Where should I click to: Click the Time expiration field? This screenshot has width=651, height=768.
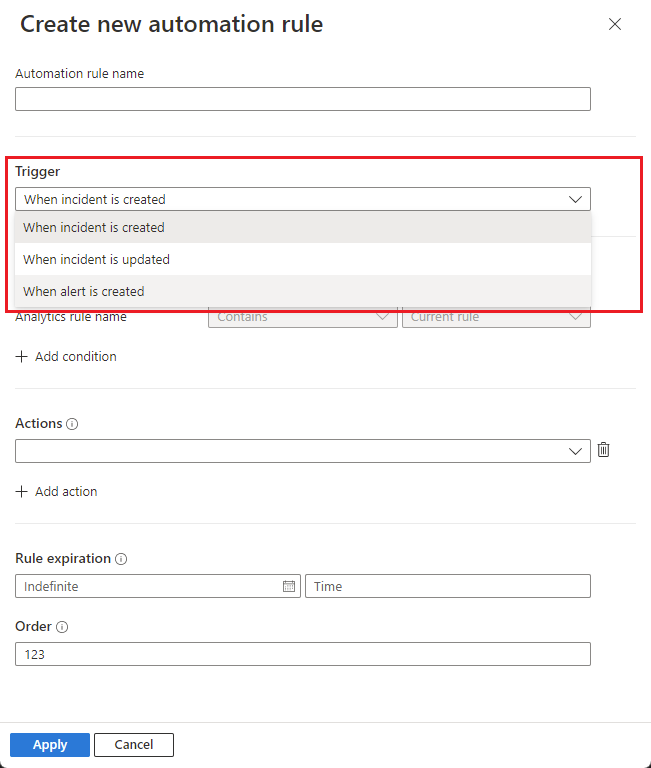tap(448, 586)
